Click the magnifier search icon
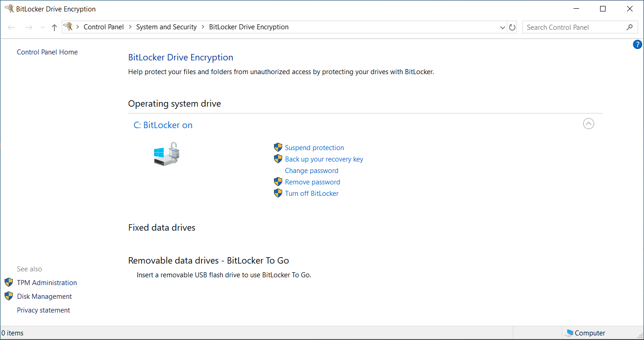This screenshot has height=340, width=644. coord(629,27)
